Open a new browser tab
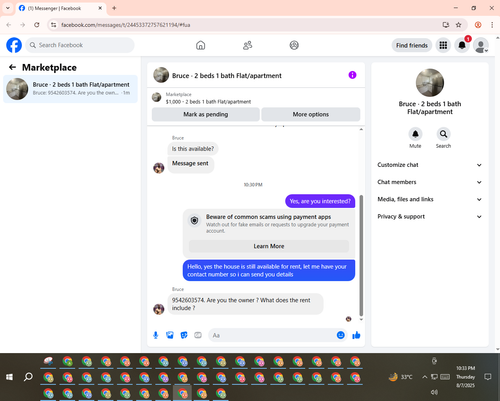Image resolution: width=500 pixels, height=401 pixels. coord(114,8)
